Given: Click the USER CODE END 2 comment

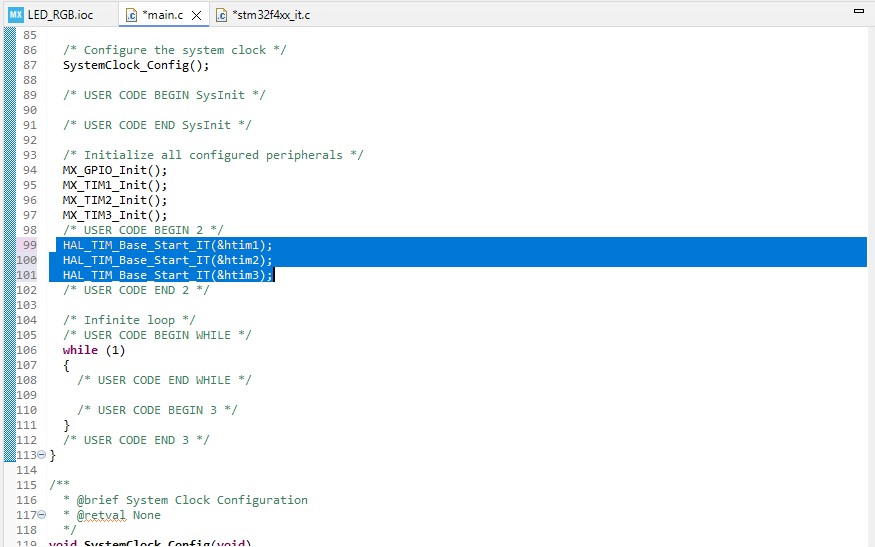Looking at the screenshot, I should click(x=136, y=290).
